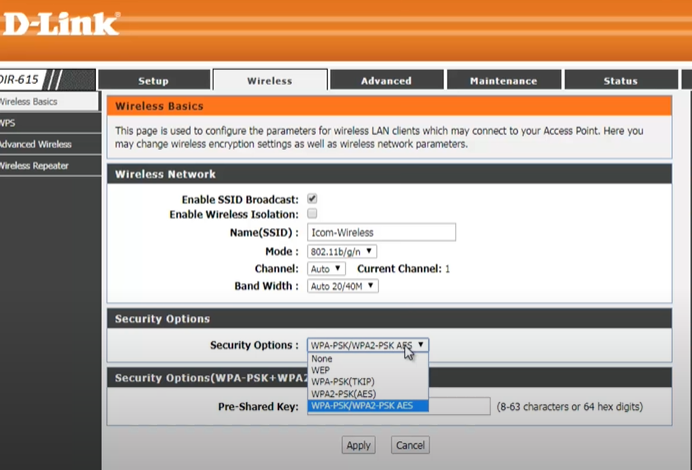692x470 pixels.
Task: Choose WEP security option
Action: point(322,370)
